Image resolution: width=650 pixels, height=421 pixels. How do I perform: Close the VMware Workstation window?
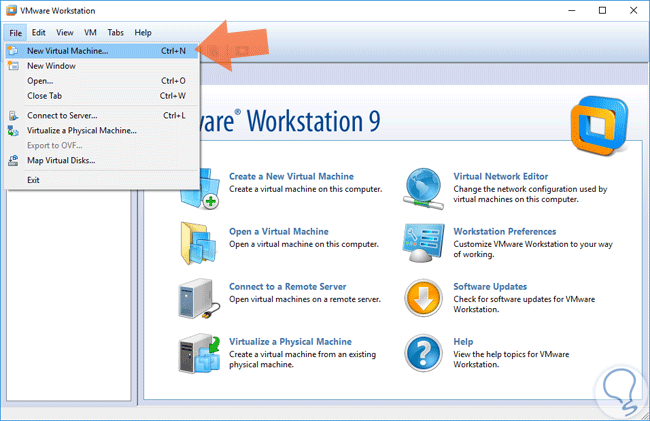coord(633,10)
